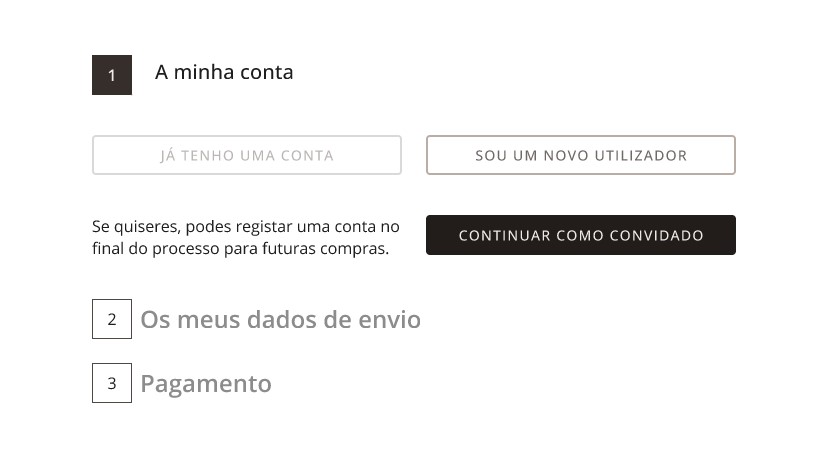Choose "Sou um novo utilizador" option
The image size is (834, 453).
pyautogui.click(x=581, y=155)
